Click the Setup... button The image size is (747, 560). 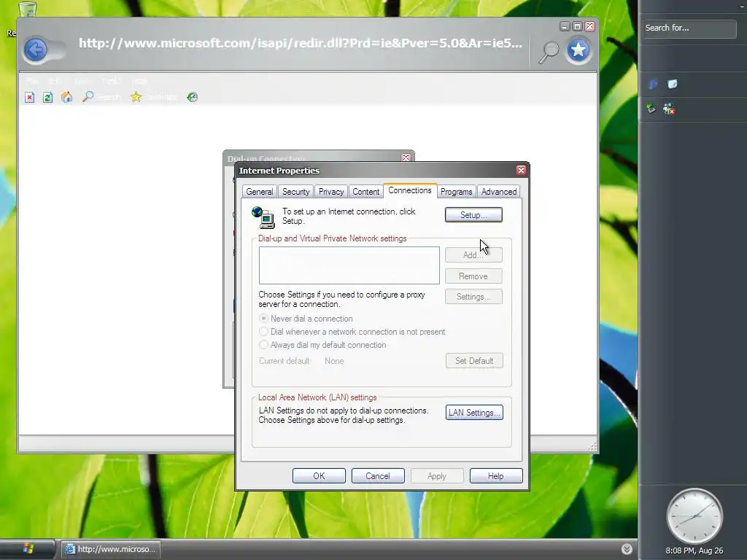point(473,215)
